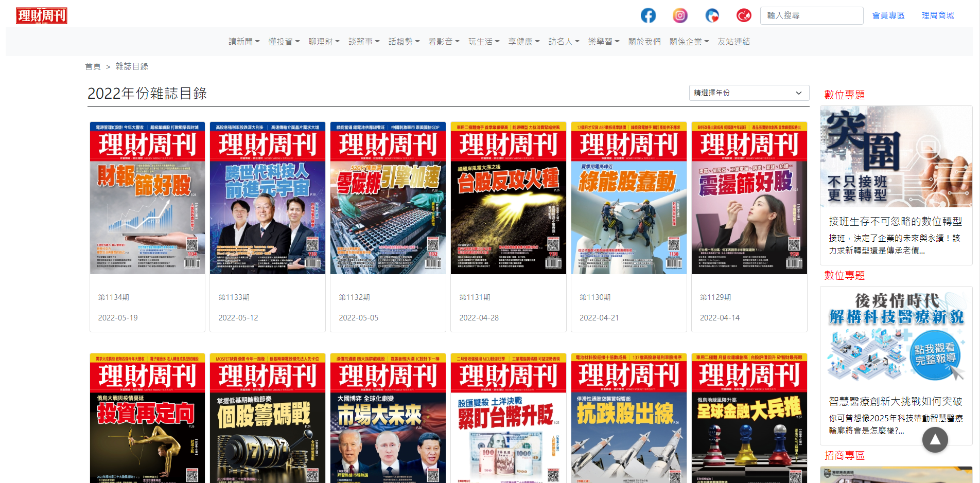Open the 關係企業 menu item
Viewport: 980px width, 483px height.
point(689,42)
